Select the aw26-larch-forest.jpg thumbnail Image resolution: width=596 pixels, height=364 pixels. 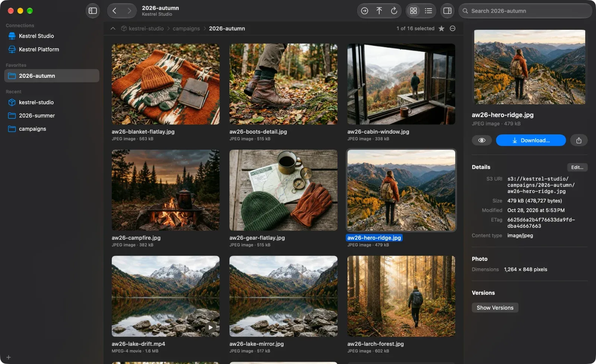pyautogui.click(x=401, y=296)
